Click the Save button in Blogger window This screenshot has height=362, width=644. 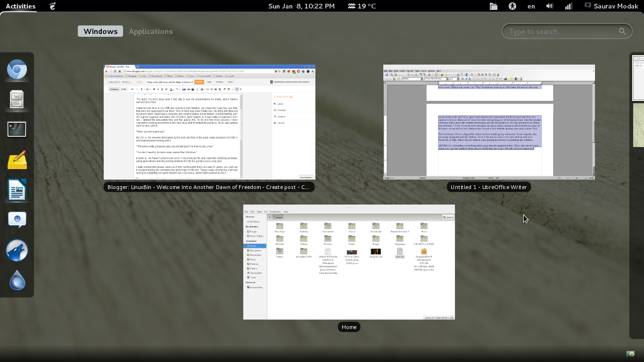(209, 82)
